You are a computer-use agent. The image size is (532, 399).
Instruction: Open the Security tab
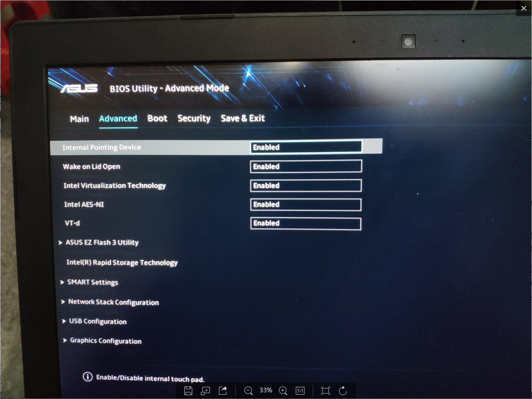[194, 118]
